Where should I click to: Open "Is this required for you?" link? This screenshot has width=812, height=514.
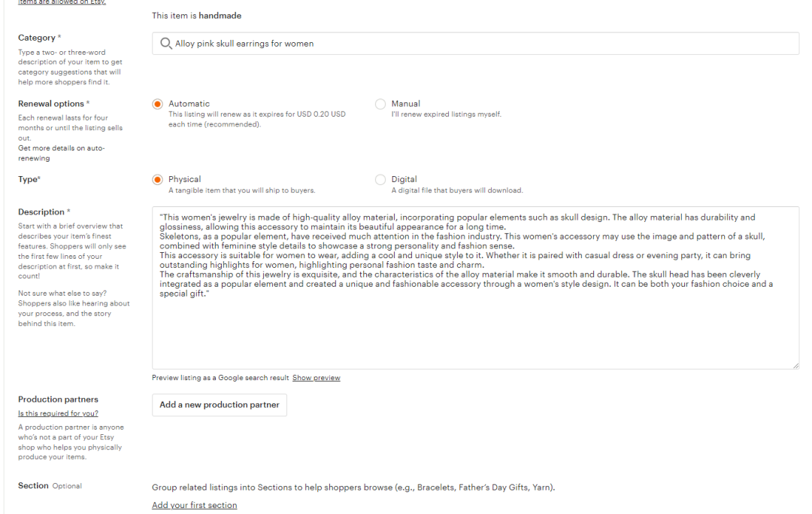(58, 413)
